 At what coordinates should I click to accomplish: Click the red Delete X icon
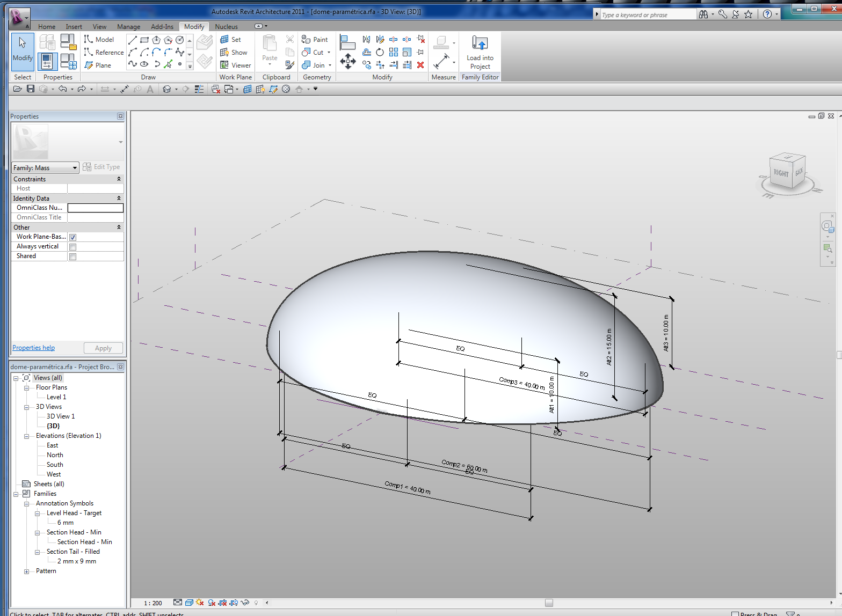click(x=420, y=65)
